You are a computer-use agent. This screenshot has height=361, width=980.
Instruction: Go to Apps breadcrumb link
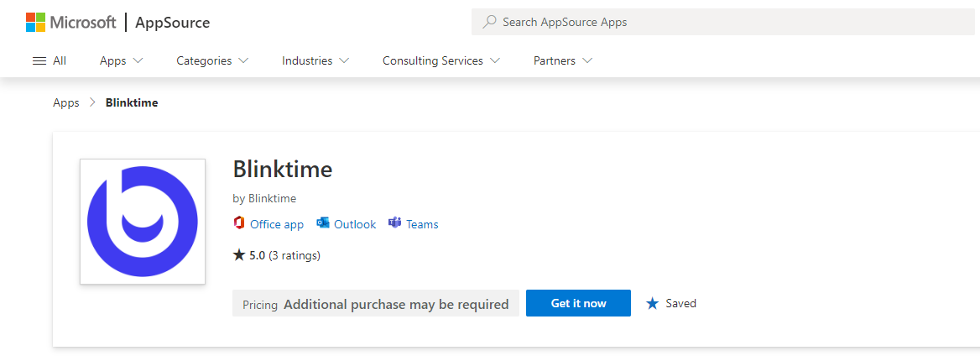tap(66, 102)
